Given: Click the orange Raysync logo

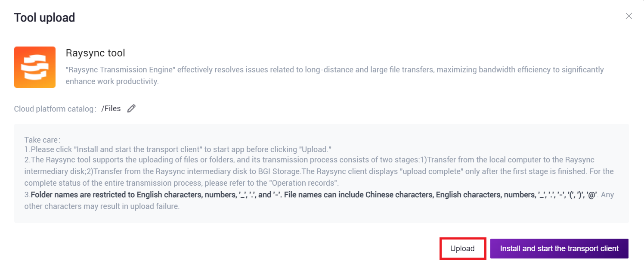Looking at the screenshot, I should tap(35, 67).
